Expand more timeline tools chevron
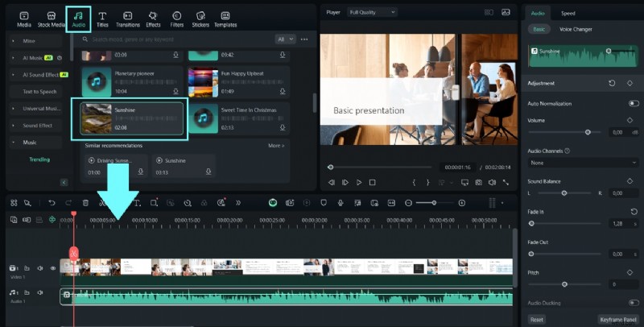The height and width of the screenshot is (327, 644). (238, 203)
